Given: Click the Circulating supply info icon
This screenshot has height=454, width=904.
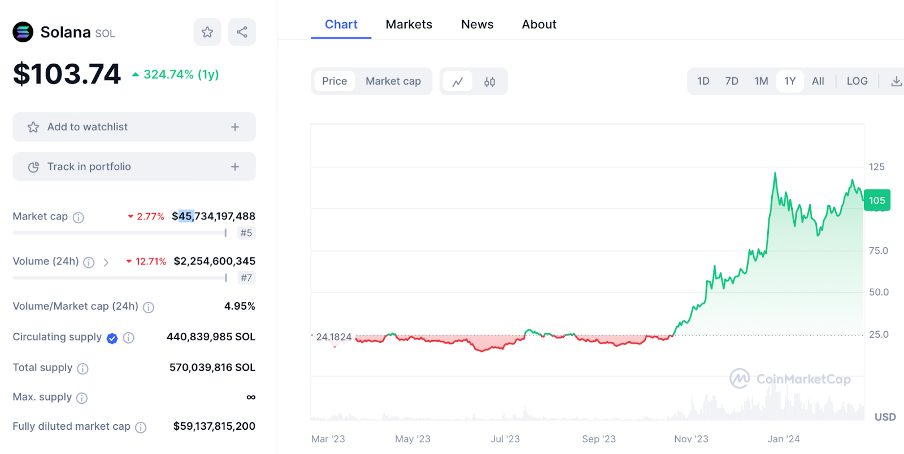Looking at the screenshot, I should [129, 338].
